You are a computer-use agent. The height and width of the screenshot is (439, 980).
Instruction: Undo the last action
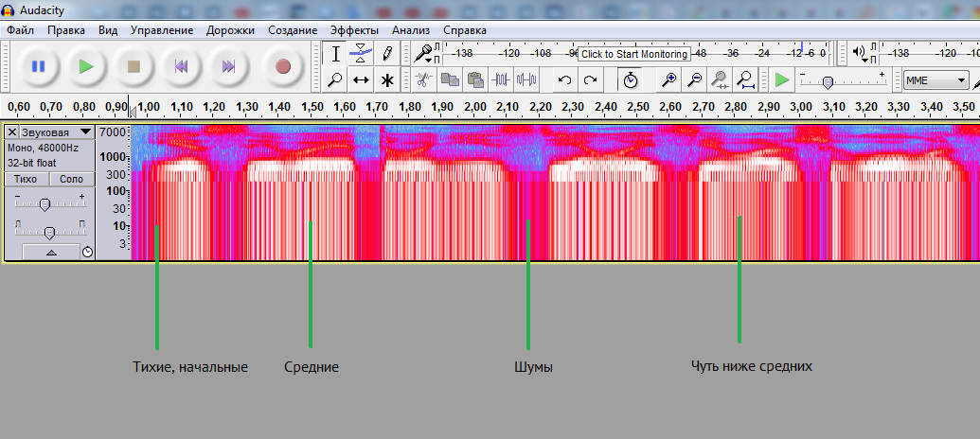[x=564, y=79]
